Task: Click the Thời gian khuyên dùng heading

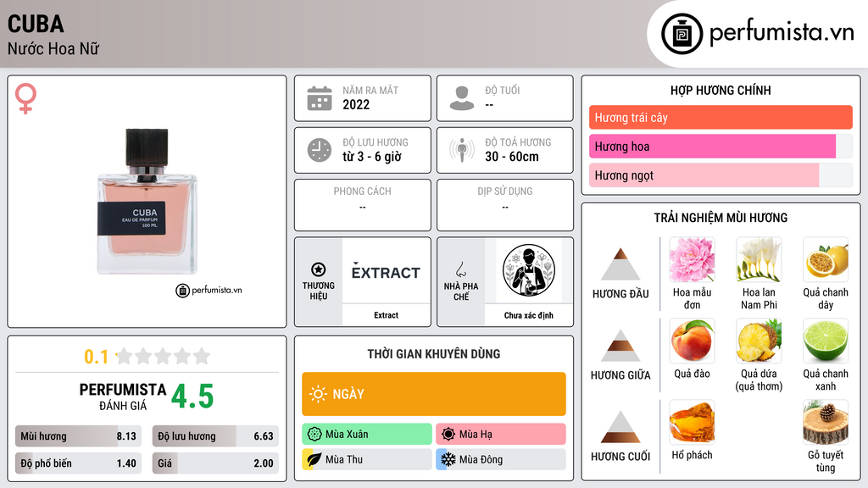Action: 434,353
